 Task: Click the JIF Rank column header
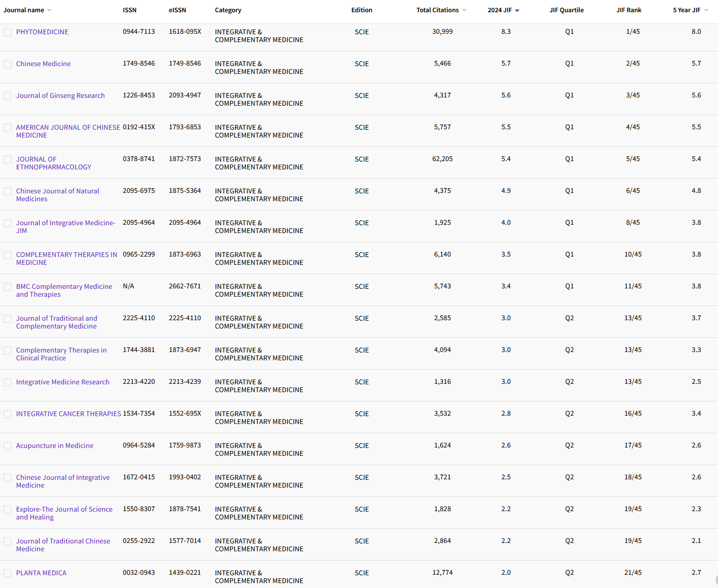click(x=629, y=10)
